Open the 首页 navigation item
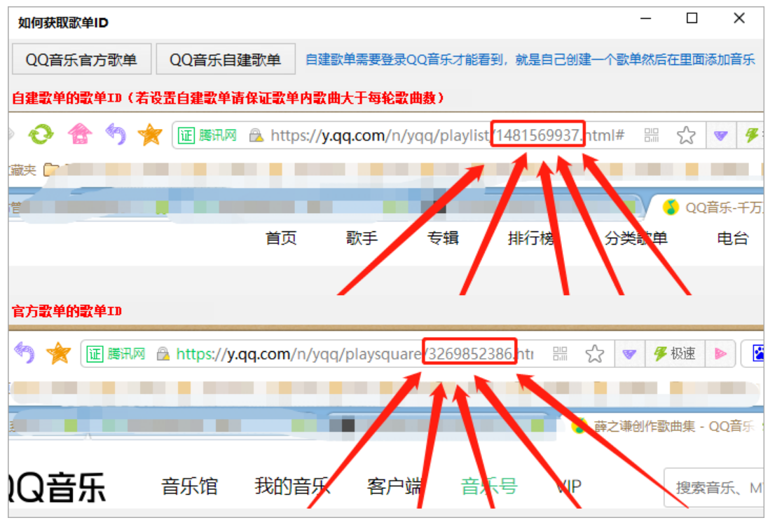The width and height of the screenshot is (775, 532). [281, 238]
